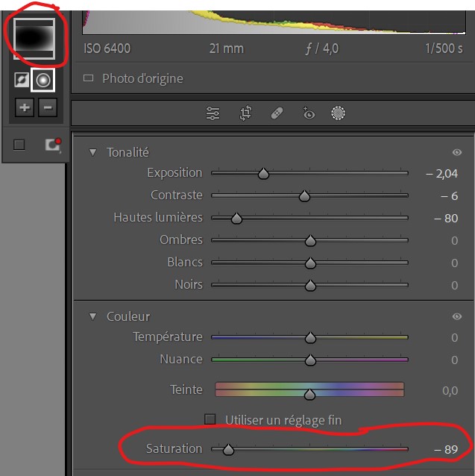Toggle the Couleur section eye visibility
The image size is (475, 476).
pos(456,316)
